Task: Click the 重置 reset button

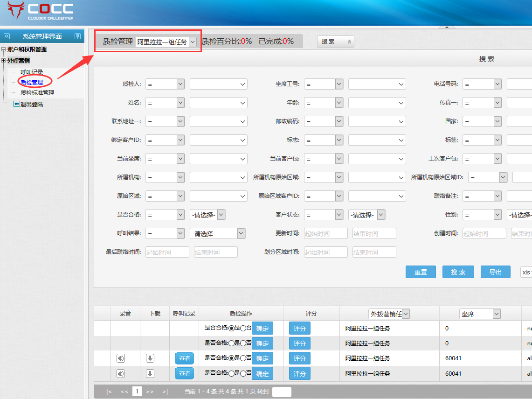Action: [421, 272]
